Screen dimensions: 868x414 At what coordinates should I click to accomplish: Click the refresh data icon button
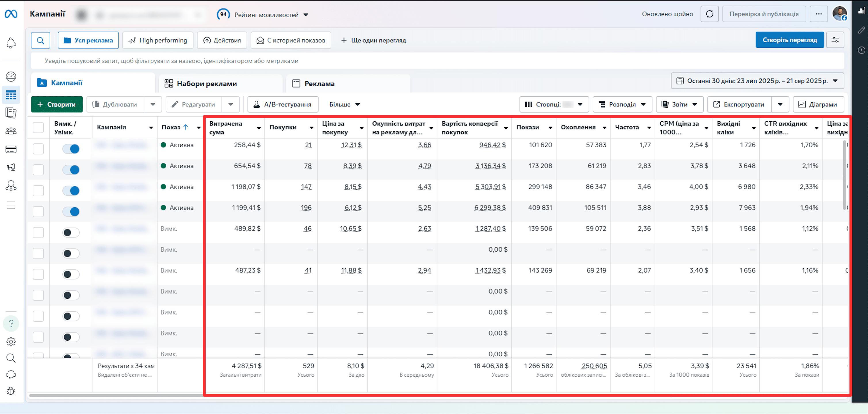[710, 14]
